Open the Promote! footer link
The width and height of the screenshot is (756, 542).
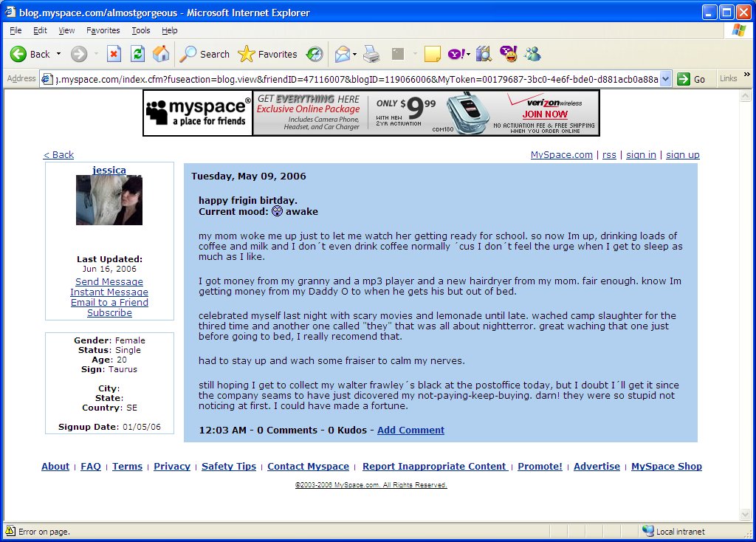click(540, 466)
